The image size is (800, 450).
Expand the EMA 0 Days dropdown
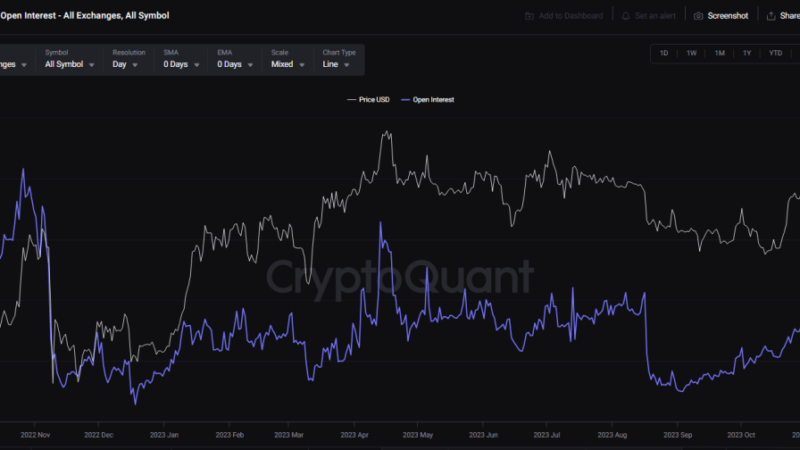point(235,59)
